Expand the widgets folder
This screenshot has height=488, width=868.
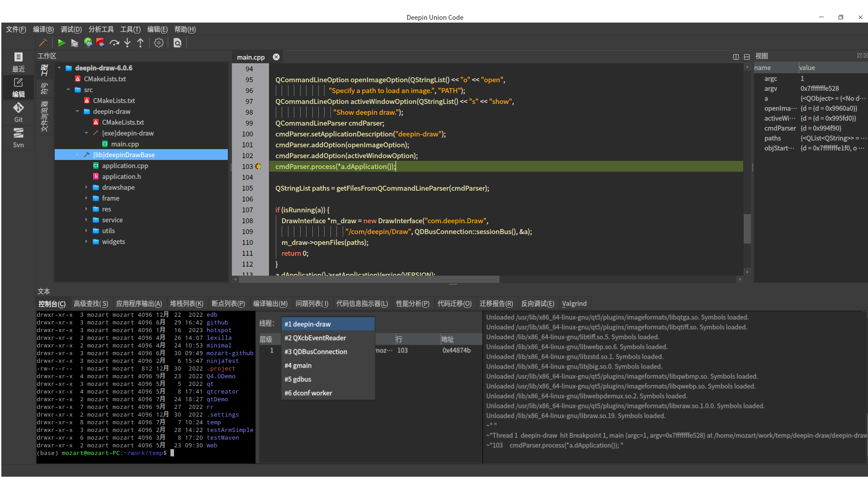86,241
